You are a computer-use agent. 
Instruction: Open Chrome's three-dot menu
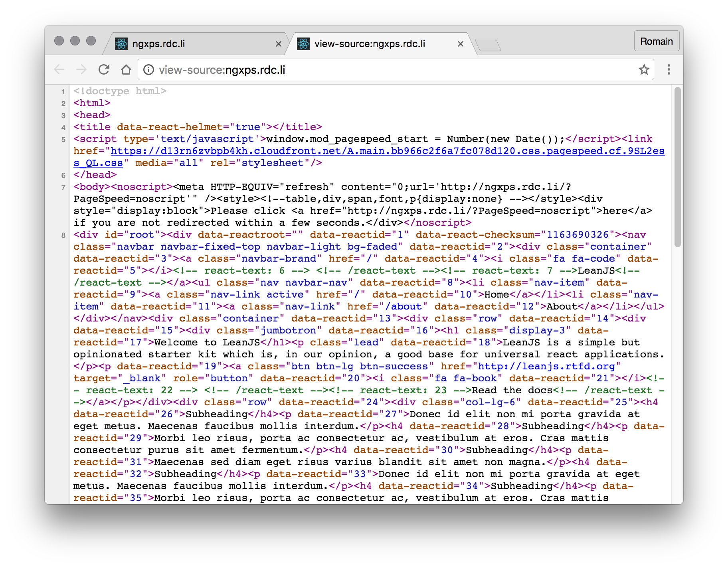pyautogui.click(x=669, y=70)
